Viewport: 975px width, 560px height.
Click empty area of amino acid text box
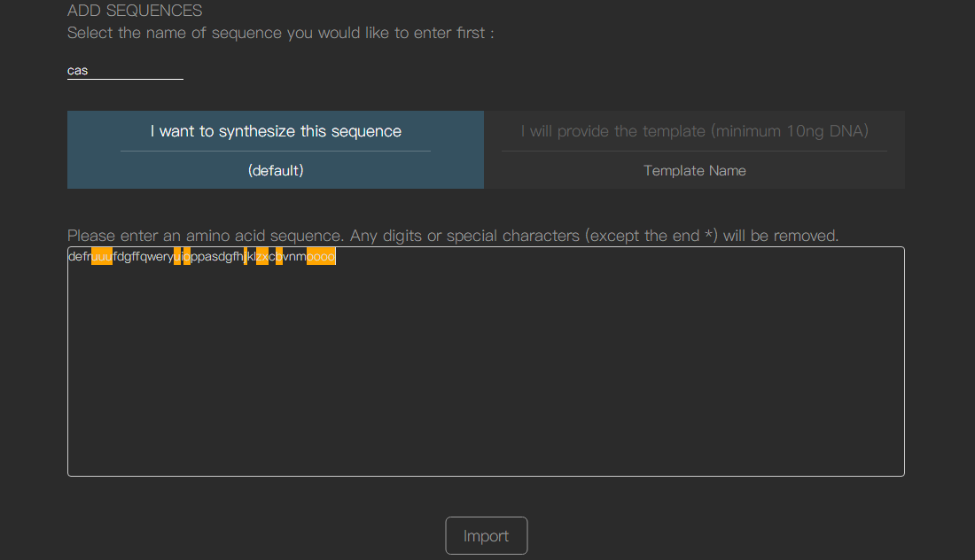coord(486,372)
